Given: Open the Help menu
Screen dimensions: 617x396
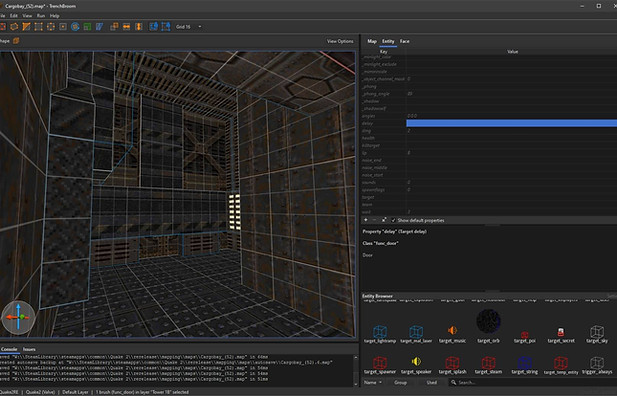Looking at the screenshot, I should (x=55, y=16).
